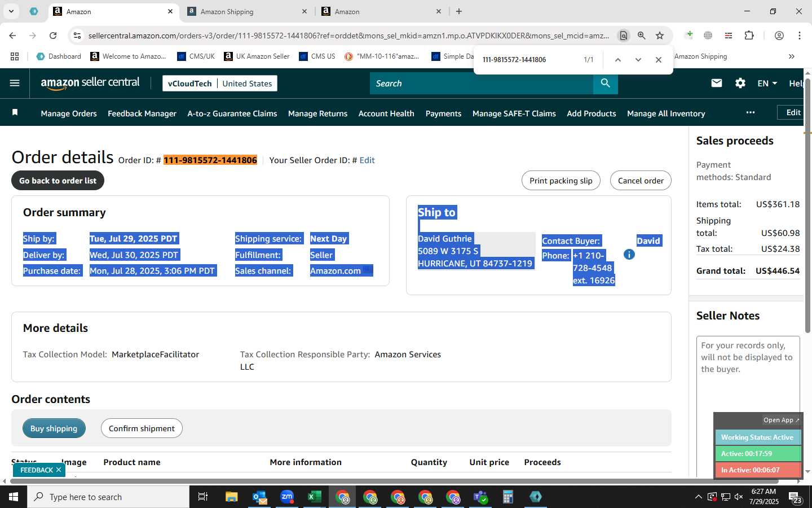Open the Windows Start menu

14,497
